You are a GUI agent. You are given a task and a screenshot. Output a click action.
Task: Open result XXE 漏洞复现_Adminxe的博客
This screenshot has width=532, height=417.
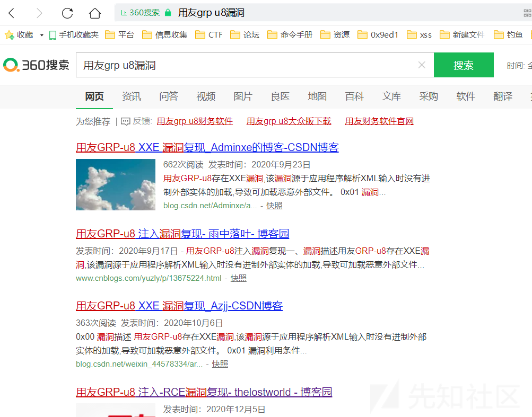[x=207, y=147]
